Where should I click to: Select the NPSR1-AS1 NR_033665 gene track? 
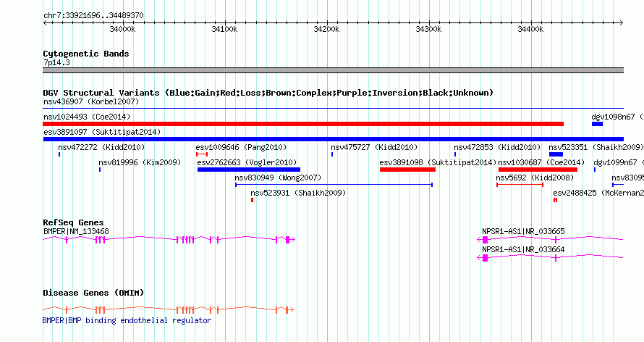tap(550, 239)
